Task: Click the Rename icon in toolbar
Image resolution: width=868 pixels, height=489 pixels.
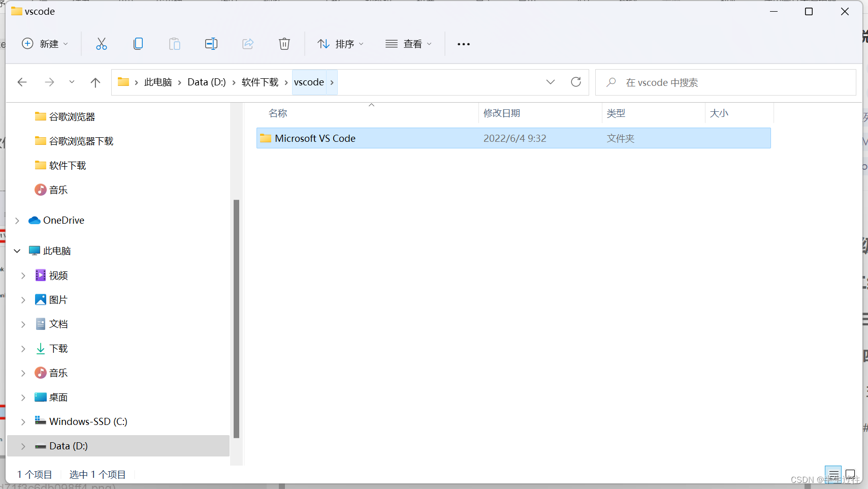Action: 211,44
